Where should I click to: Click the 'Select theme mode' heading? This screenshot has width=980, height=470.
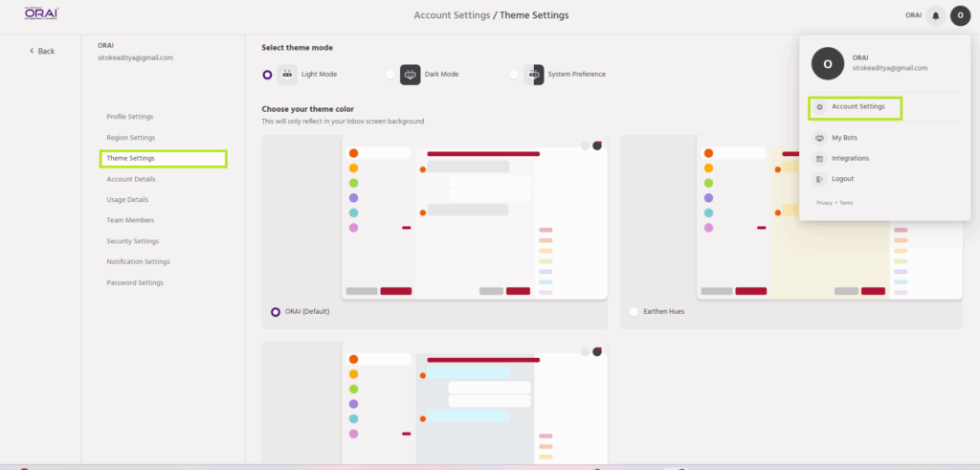(297, 48)
